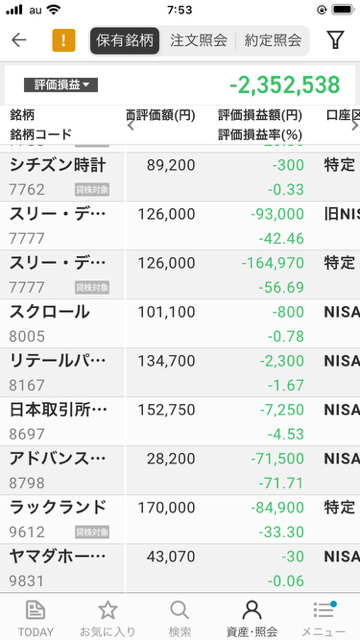360x640 pixels.
Task: Show previous columns with left chevron
Action: coord(131,126)
